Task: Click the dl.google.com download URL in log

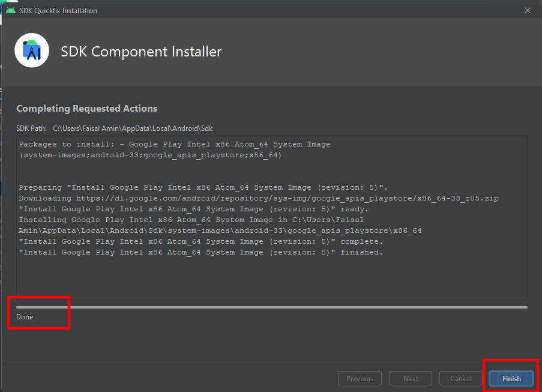Action: click(288, 199)
